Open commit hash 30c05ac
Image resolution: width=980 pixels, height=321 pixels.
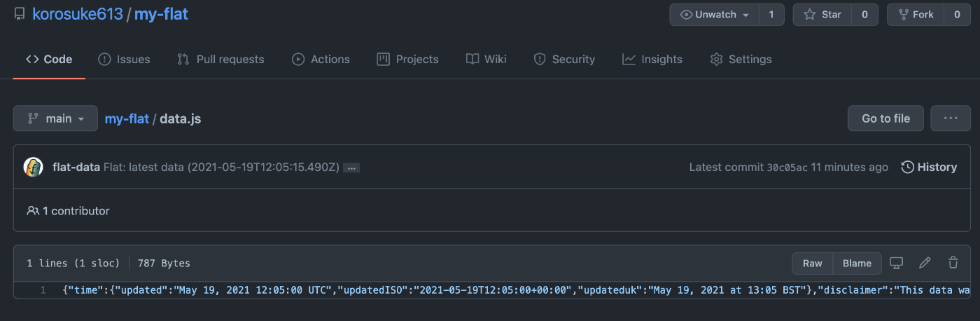pos(787,167)
